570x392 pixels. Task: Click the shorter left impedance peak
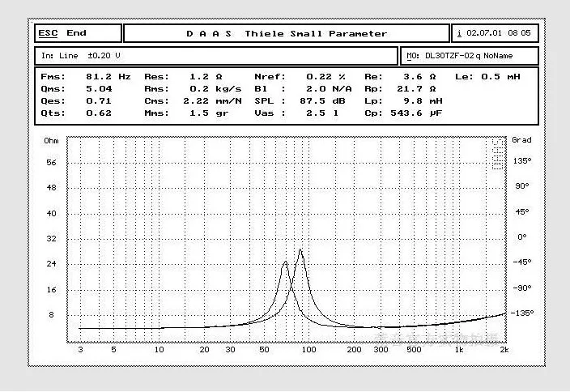[285, 263]
